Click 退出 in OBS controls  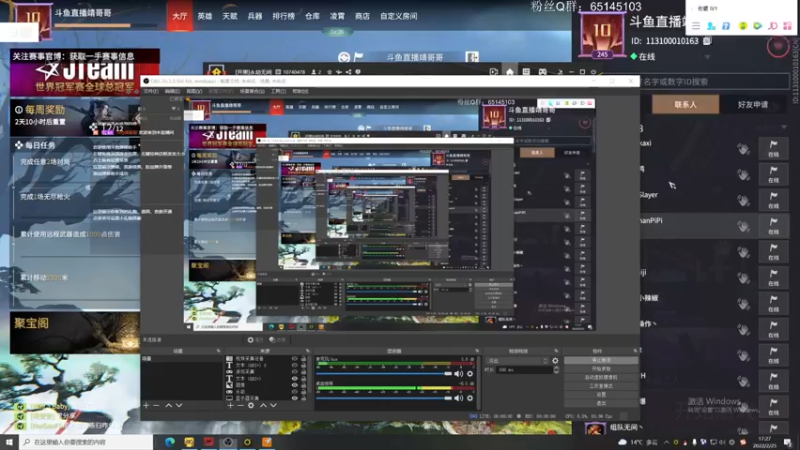601,403
